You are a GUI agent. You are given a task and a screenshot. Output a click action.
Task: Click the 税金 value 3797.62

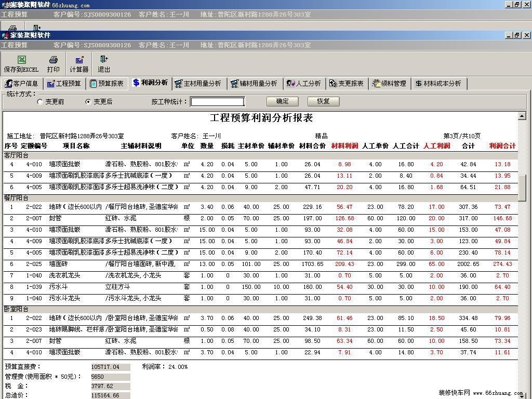pyautogui.click(x=110, y=386)
